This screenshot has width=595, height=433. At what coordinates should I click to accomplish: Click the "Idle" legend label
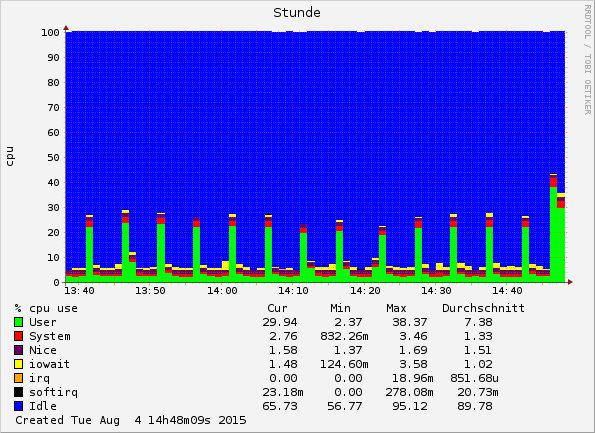point(43,406)
